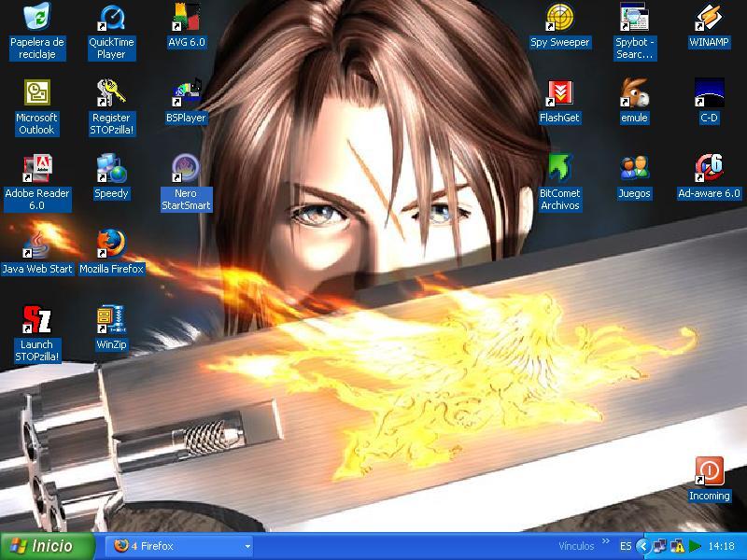Click the network warning tray icon
The image size is (747, 560).
click(x=677, y=546)
